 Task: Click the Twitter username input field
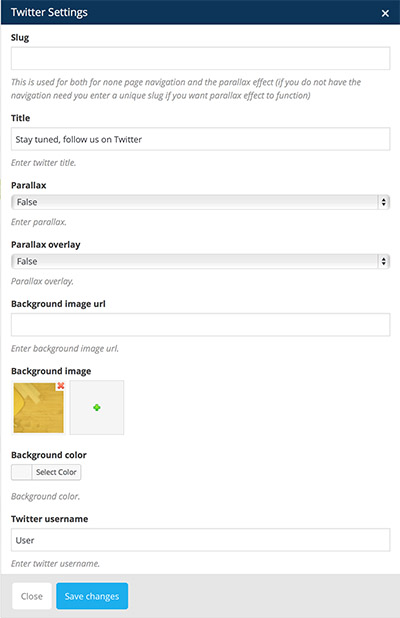[201, 540]
